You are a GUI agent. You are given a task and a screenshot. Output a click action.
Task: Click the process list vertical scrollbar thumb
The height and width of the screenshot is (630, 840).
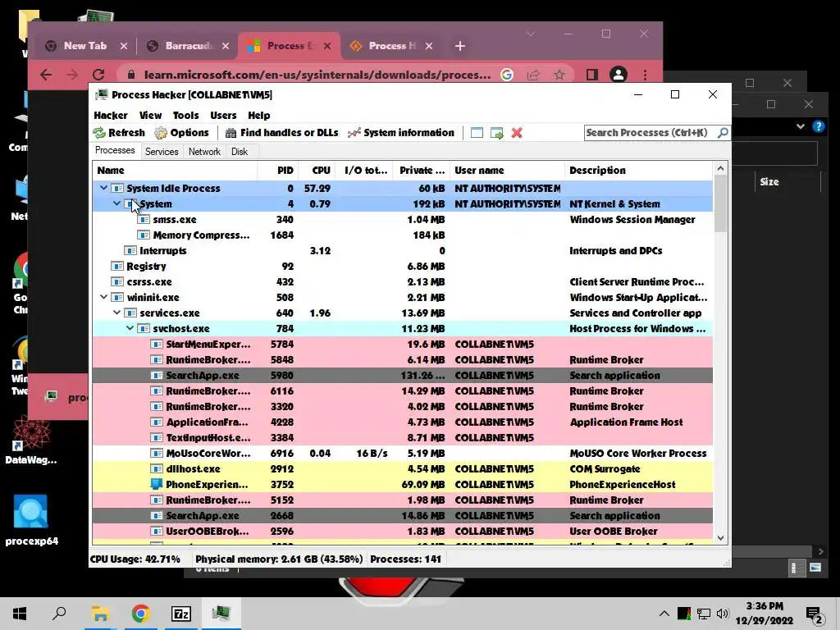tap(720, 203)
